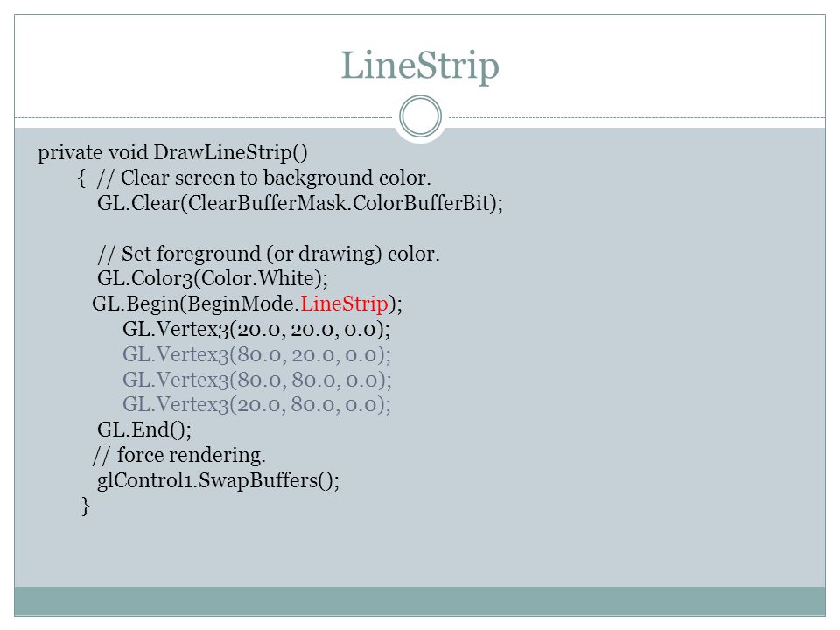Click the circle ornament below the title

tap(421, 116)
